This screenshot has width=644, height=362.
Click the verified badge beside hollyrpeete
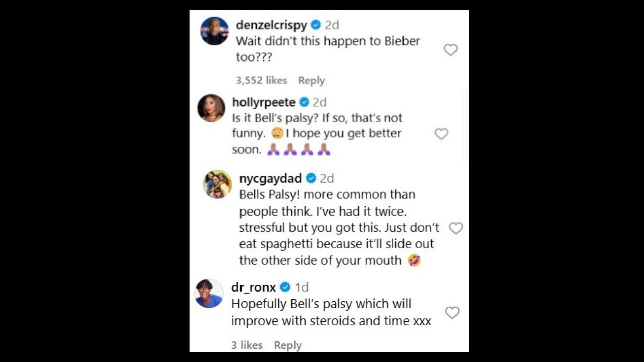[304, 102]
